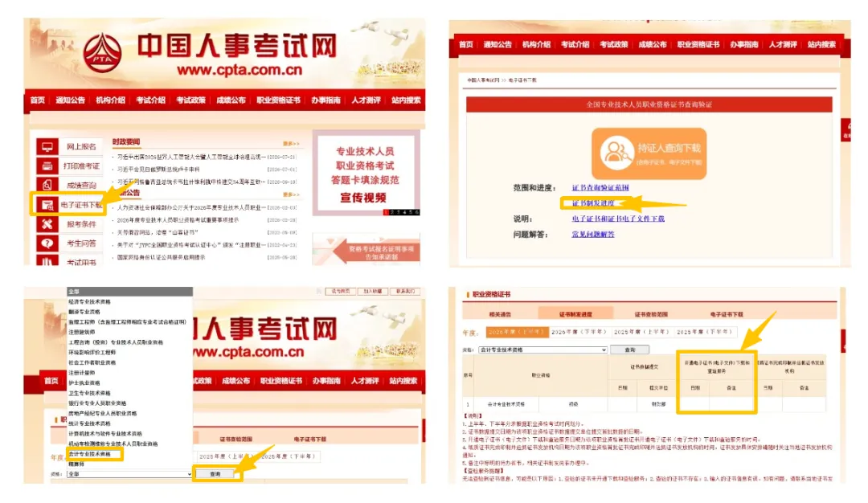868x503 pixels.
Task: Choose 社会工作者职业资格 from dropdown list
Action: tap(129, 362)
